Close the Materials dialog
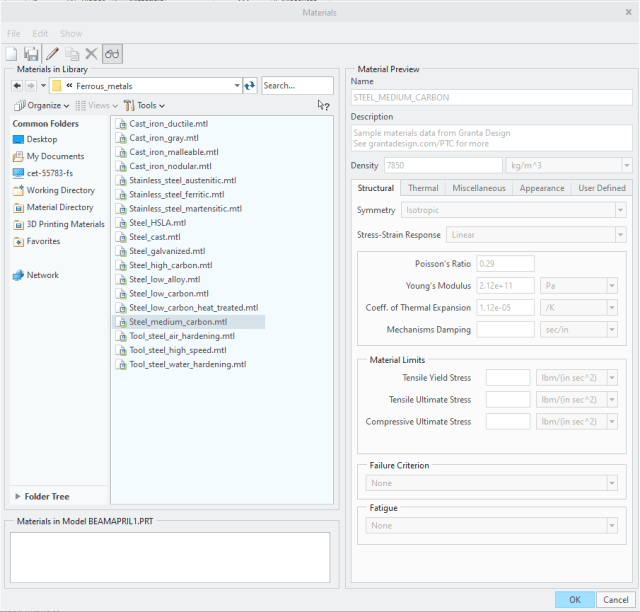Image resolution: width=640 pixels, height=612 pixels. coord(629,12)
